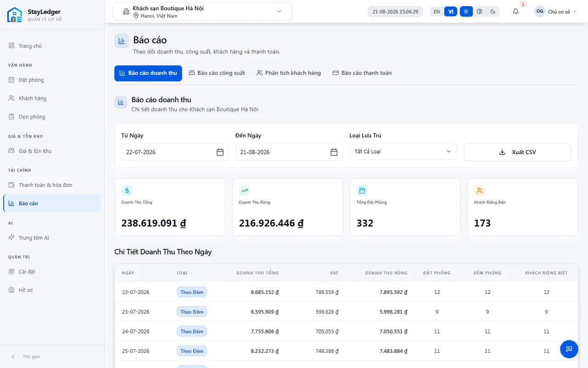Click total 238.619.091 ₫
The height and width of the screenshot is (368, 588).
coord(154,224)
